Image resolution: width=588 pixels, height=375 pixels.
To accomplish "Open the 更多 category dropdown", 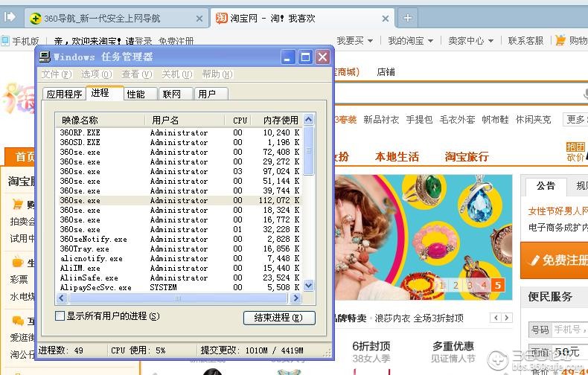I will (x=575, y=120).
